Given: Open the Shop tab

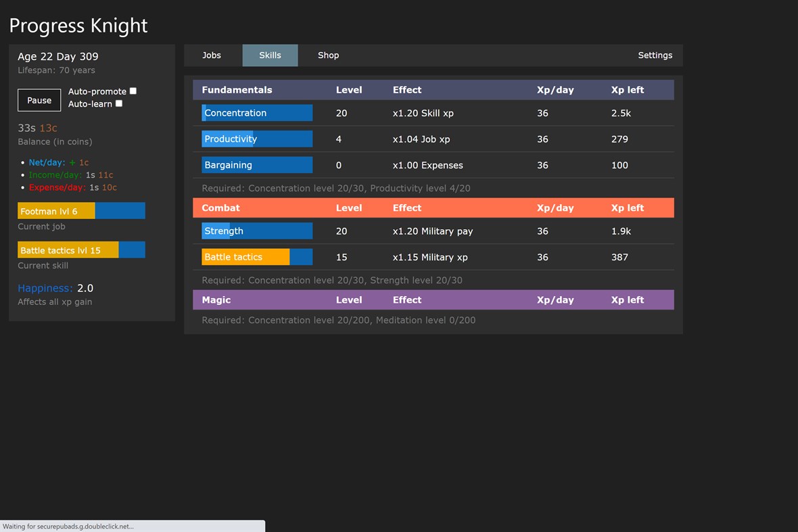Looking at the screenshot, I should point(329,55).
